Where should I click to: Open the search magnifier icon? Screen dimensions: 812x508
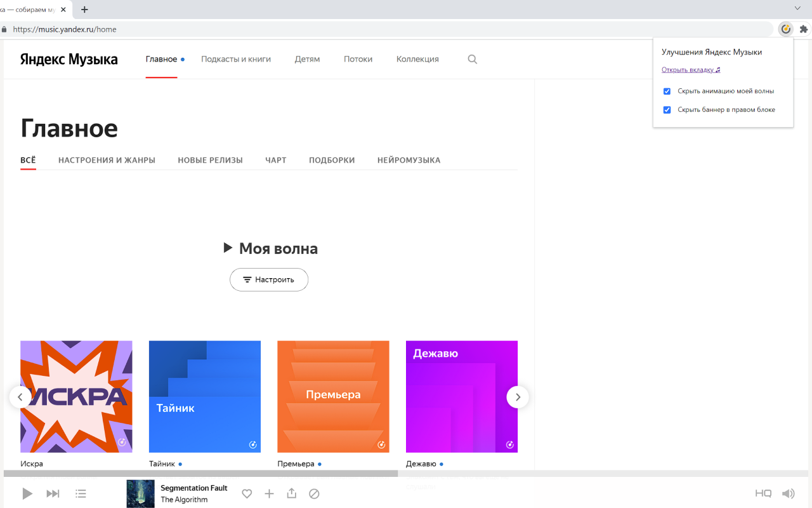pos(472,59)
